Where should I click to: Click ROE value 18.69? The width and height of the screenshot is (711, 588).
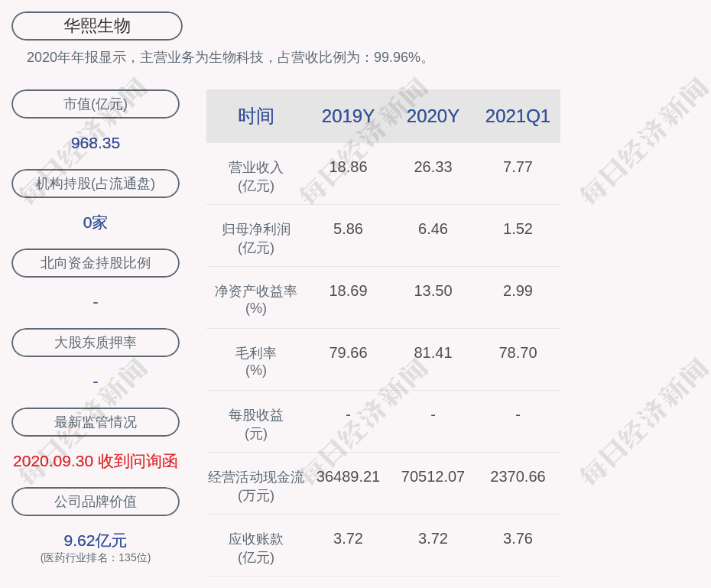click(349, 291)
